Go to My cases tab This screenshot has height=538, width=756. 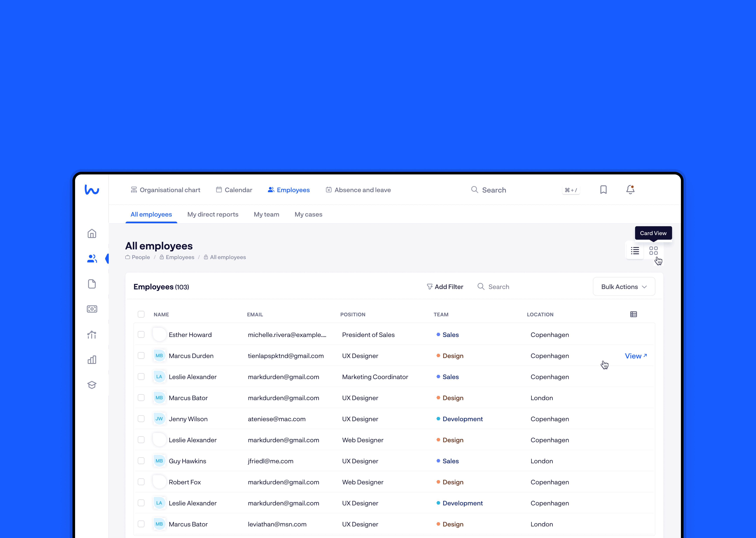(309, 214)
